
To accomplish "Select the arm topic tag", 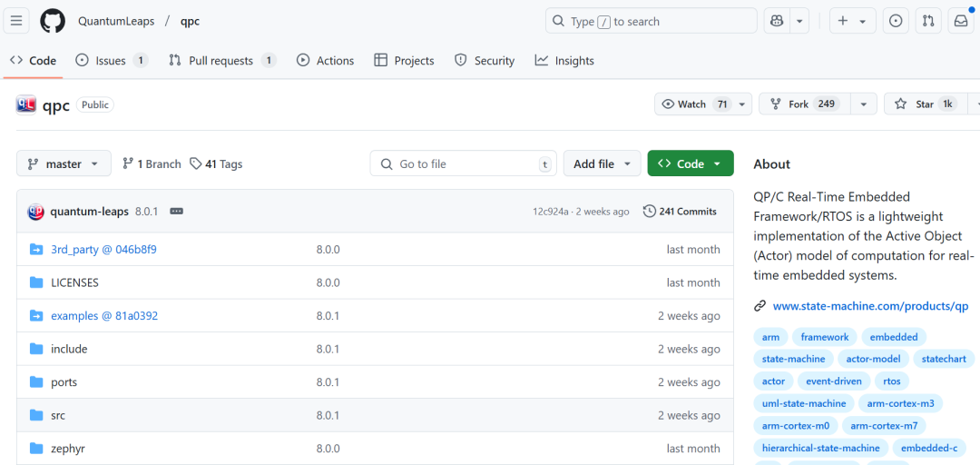I will coord(770,337).
